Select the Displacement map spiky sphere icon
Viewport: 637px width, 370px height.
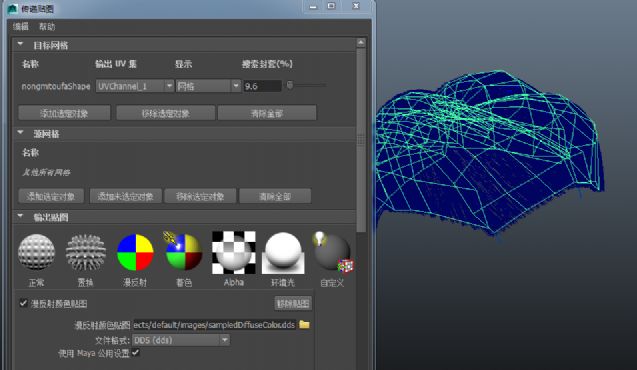(86, 252)
